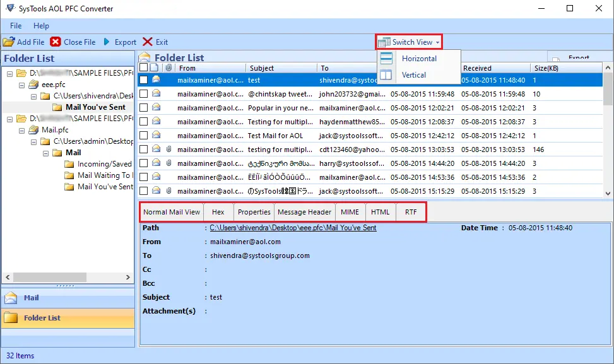Switch to the HTML tab
This screenshot has width=614, height=364.
[x=381, y=212]
